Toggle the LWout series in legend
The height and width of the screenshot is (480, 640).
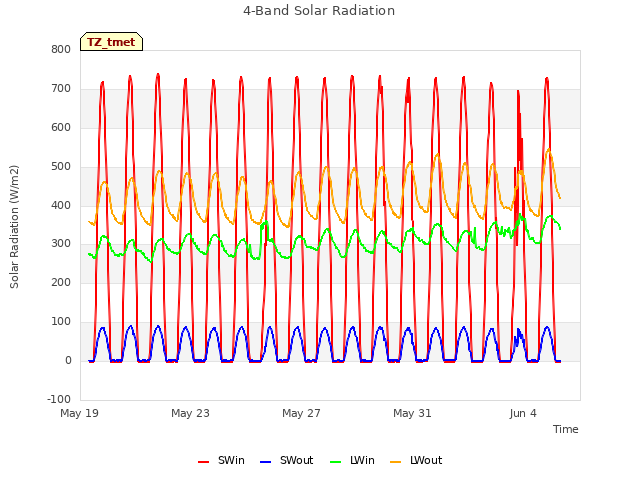click(x=416, y=460)
